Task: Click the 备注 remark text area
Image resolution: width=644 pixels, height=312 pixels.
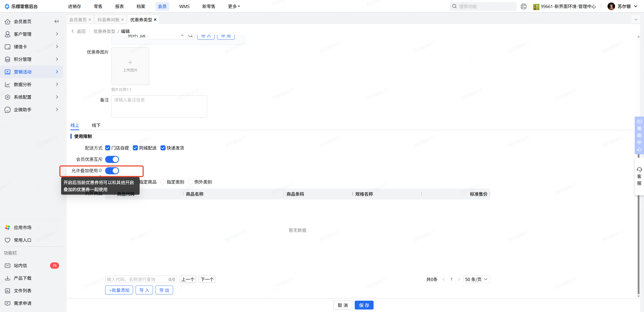Action: [x=159, y=106]
